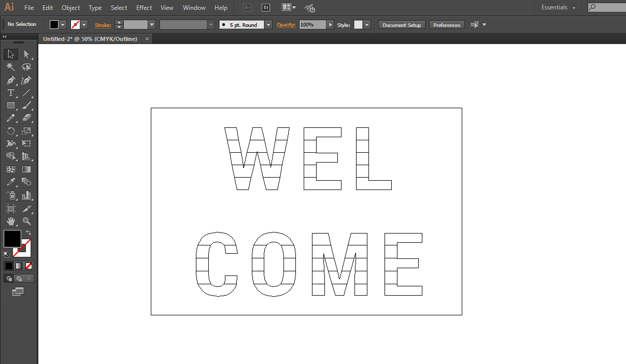This screenshot has width=626, height=364.
Task: Swap fill and stroke colors arrow
Action: [29, 232]
